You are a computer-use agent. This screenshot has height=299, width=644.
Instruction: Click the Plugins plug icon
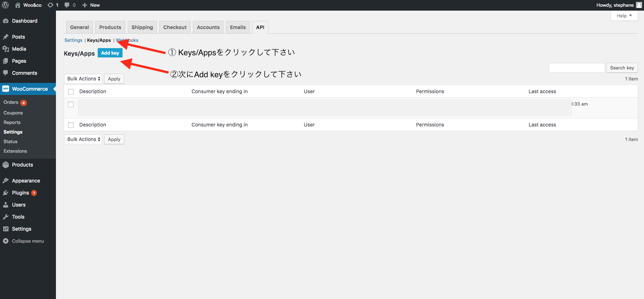tap(6, 193)
